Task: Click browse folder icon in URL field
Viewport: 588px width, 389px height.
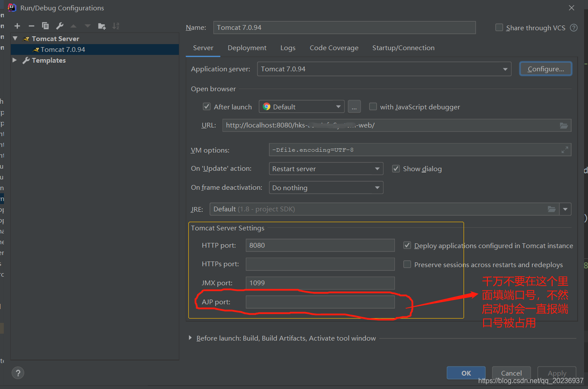Action: tap(564, 125)
